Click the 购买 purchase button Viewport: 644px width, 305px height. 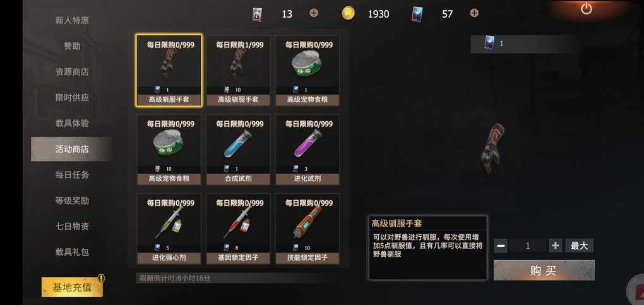click(x=544, y=270)
